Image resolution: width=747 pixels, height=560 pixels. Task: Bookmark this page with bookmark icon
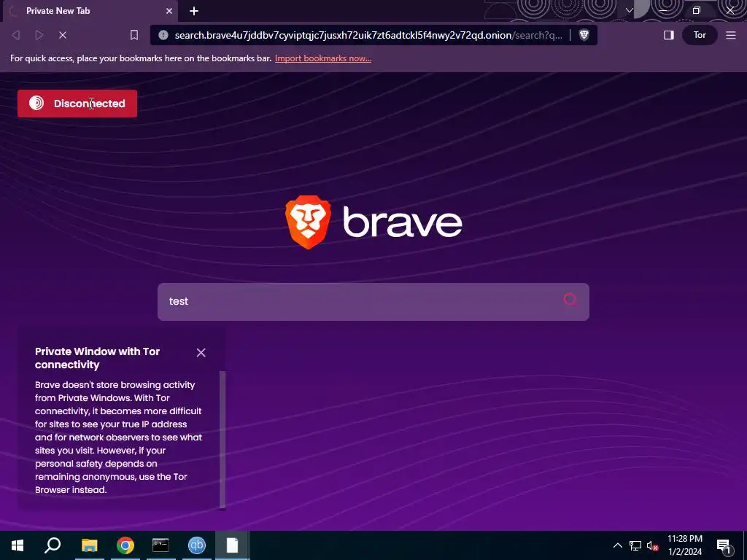[x=134, y=35]
